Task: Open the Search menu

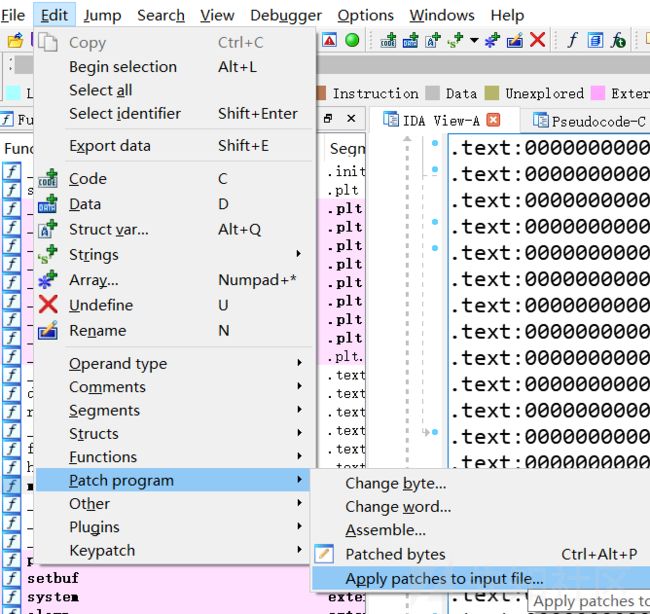Action: [161, 15]
